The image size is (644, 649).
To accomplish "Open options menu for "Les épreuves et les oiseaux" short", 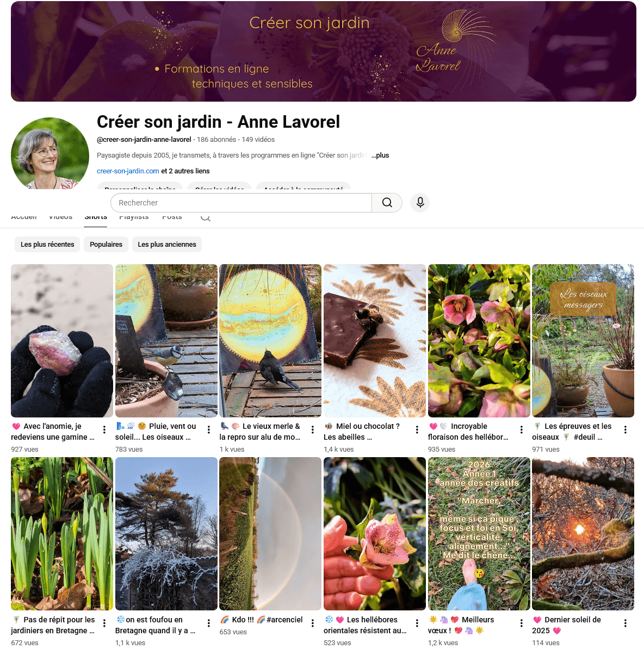I will point(626,429).
